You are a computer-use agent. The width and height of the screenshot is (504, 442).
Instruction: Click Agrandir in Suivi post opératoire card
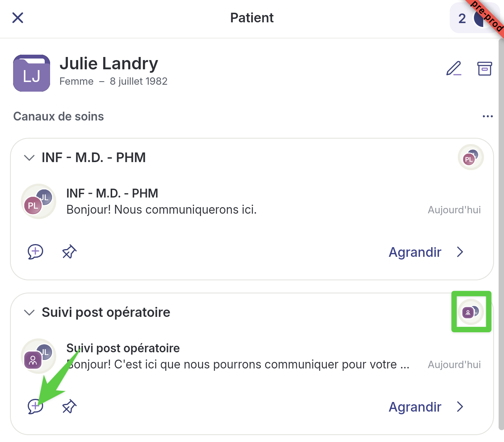(x=415, y=407)
